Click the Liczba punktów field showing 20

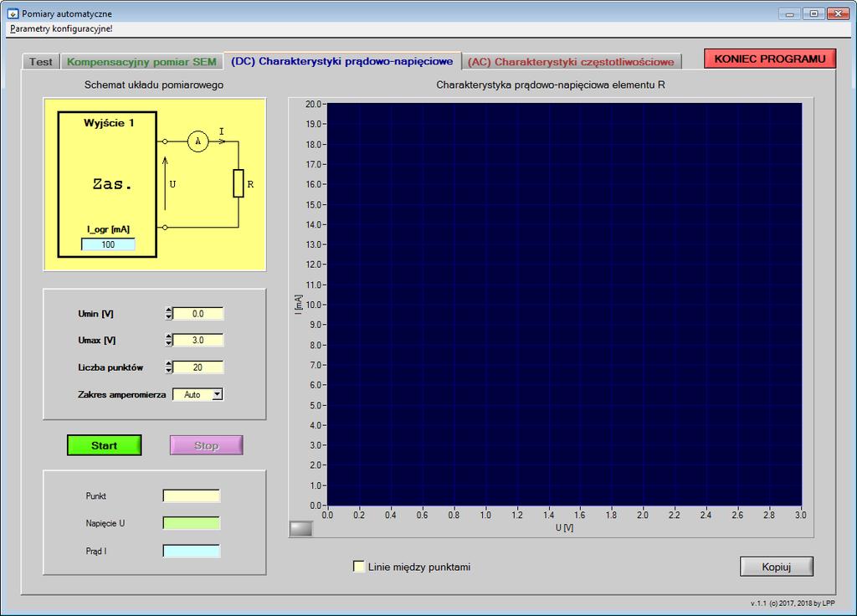[x=198, y=367]
